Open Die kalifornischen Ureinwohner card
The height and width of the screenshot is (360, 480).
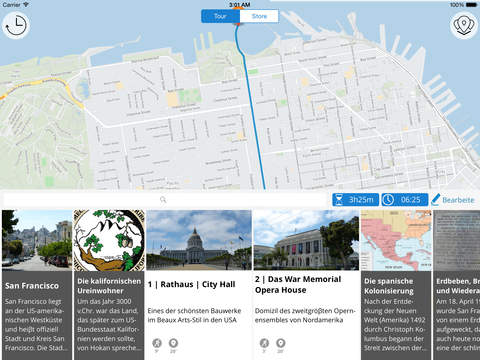coord(109,285)
